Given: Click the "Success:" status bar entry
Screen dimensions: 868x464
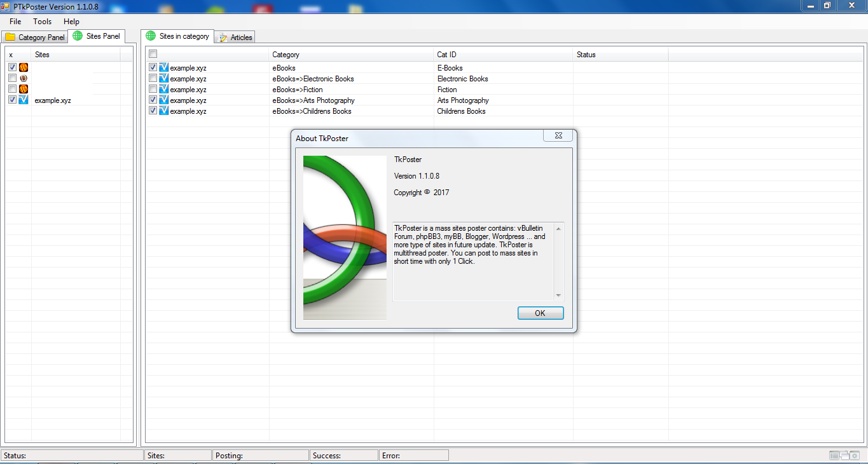Looking at the screenshot, I should pos(344,455).
